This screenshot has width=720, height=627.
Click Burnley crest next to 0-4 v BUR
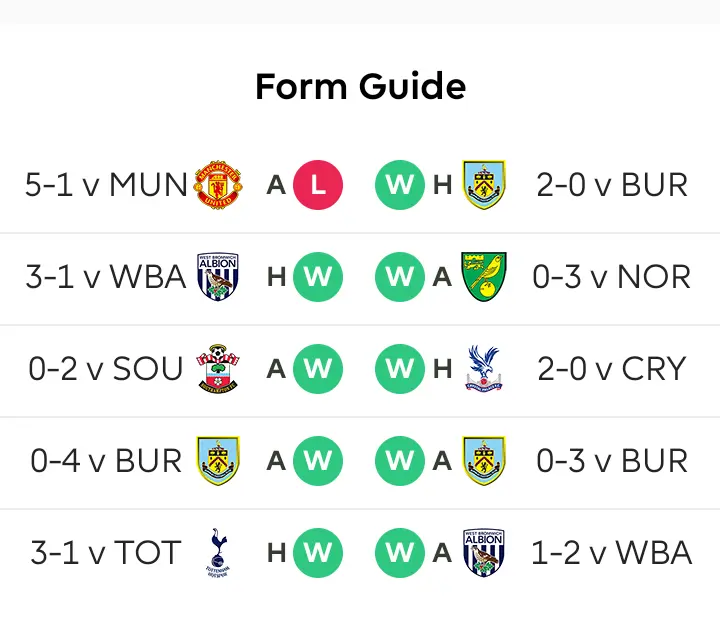(x=217, y=461)
